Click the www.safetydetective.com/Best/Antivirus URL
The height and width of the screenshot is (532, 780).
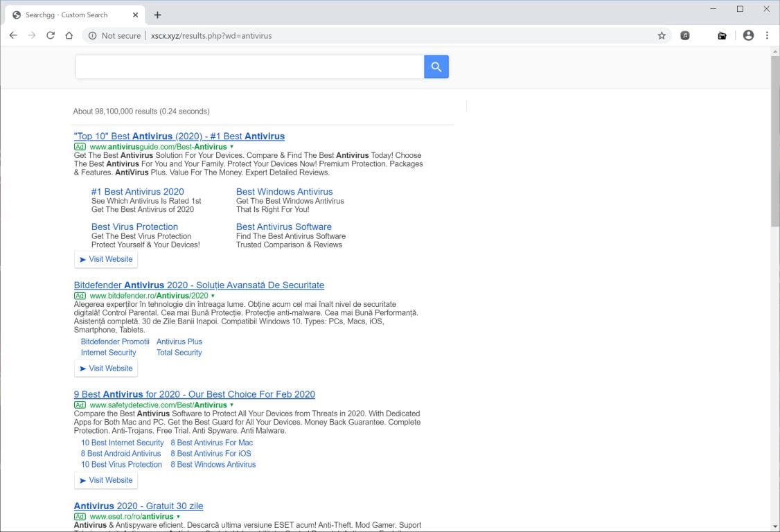coord(158,405)
